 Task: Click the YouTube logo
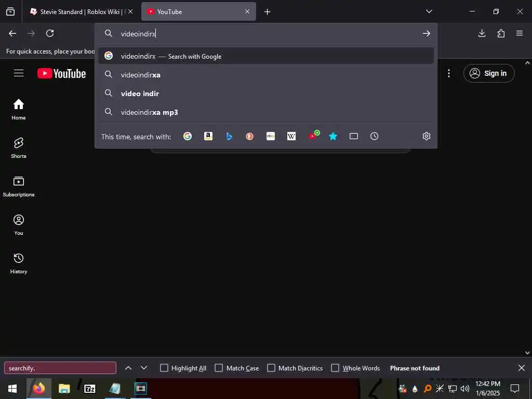click(x=61, y=73)
